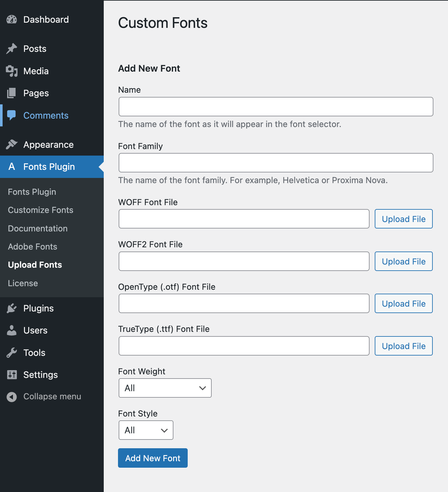The image size is (448, 492).
Task: Navigate to the License page link
Action: (x=22, y=283)
